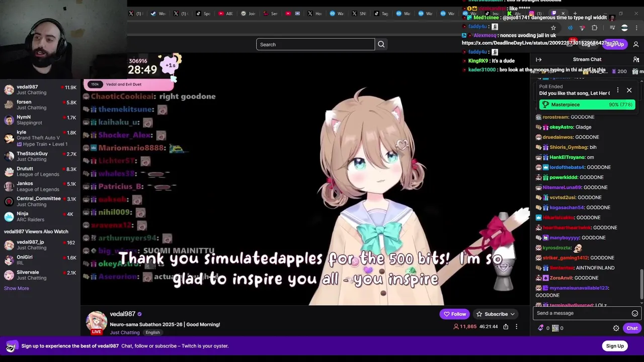Open TheStockGuy channel in sidebar
The width and height of the screenshot is (644, 362).
40,156
